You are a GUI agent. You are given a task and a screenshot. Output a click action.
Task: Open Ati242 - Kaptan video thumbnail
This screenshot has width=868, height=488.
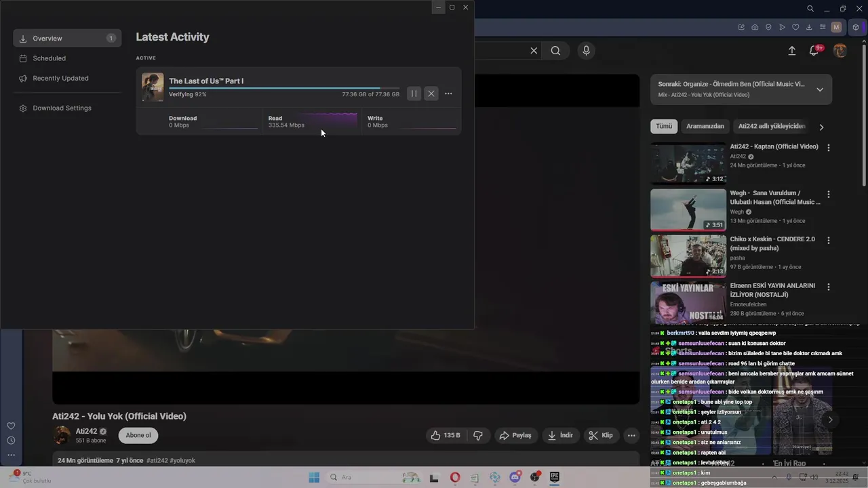coord(688,163)
